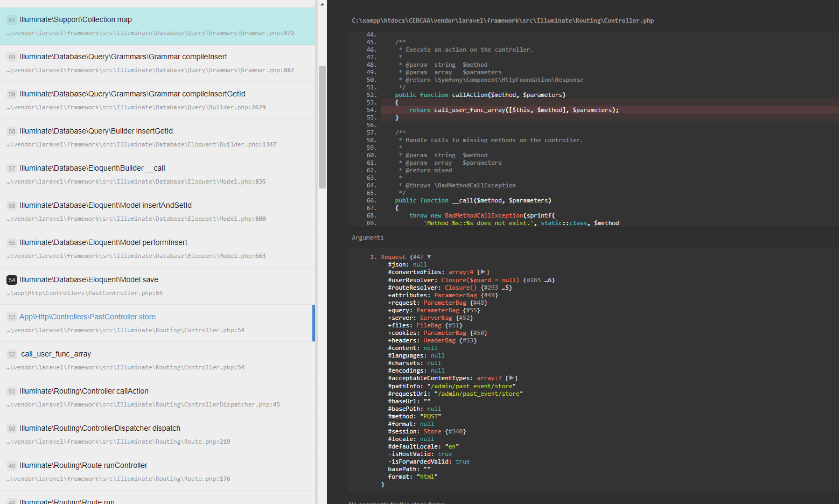Click the -isHostValid true entry
839x504 pixels.
coord(419,454)
